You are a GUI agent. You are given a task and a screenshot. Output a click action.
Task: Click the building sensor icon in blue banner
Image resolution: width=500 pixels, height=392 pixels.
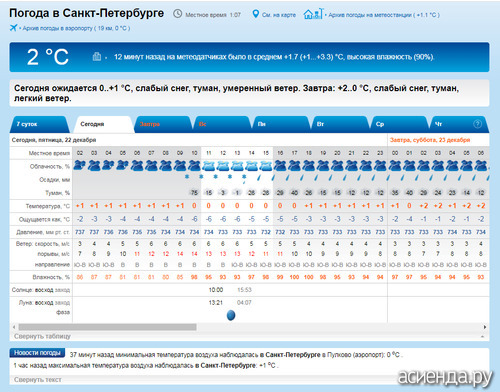[97, 57]
